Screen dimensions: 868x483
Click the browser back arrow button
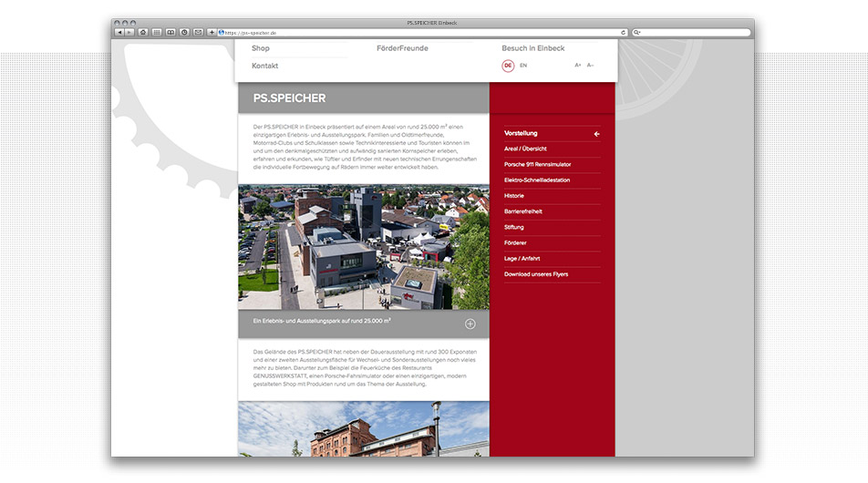click(x=119, y=32)
